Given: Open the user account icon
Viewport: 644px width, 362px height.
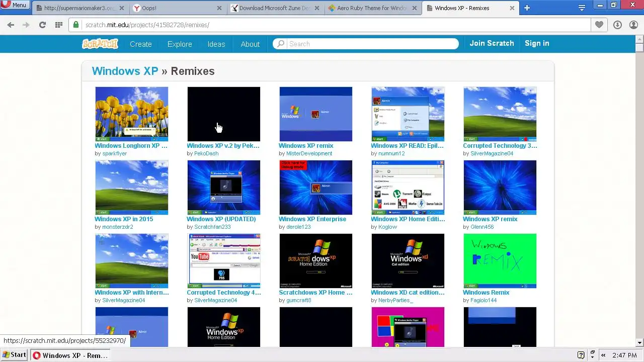Looking at the screenshot, I should tap(633, 25).
